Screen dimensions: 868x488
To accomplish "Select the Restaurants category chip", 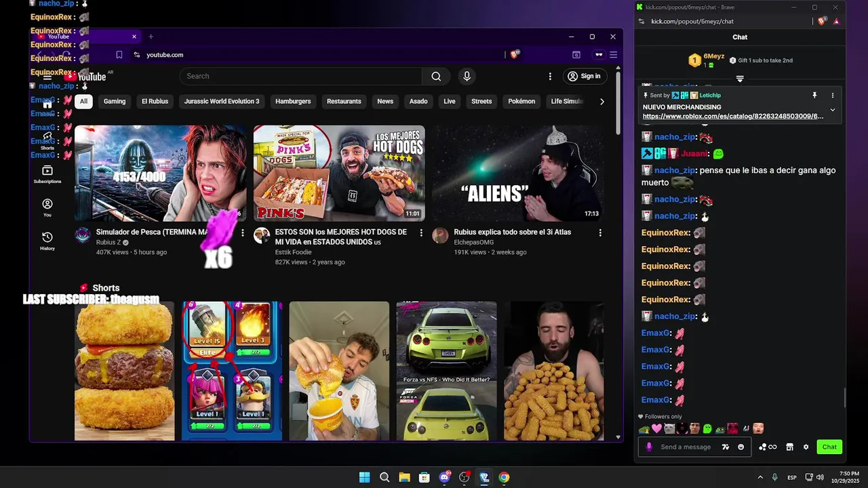I will tap(344, 101).
